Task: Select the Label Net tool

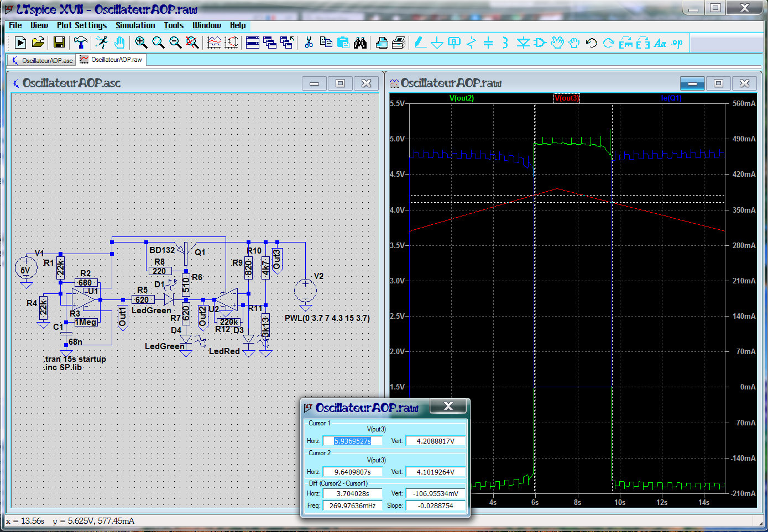Action: pos(454,43)
